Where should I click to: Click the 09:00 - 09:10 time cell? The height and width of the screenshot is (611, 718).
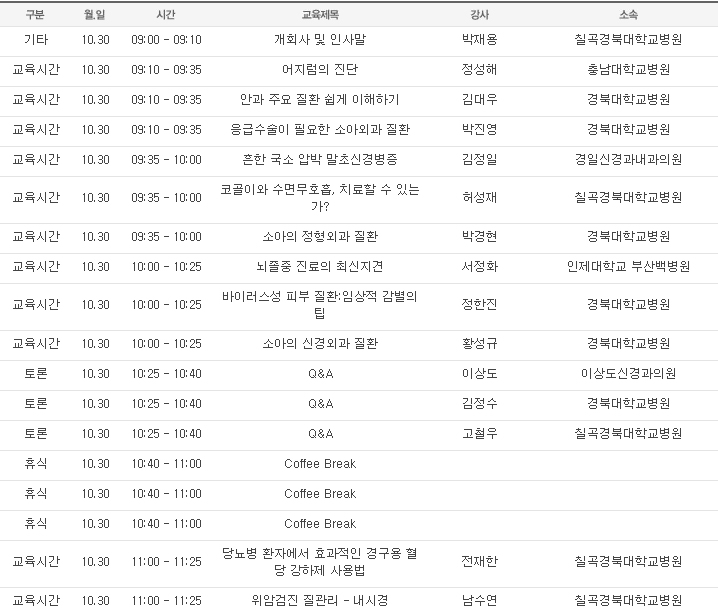(166, 40)
